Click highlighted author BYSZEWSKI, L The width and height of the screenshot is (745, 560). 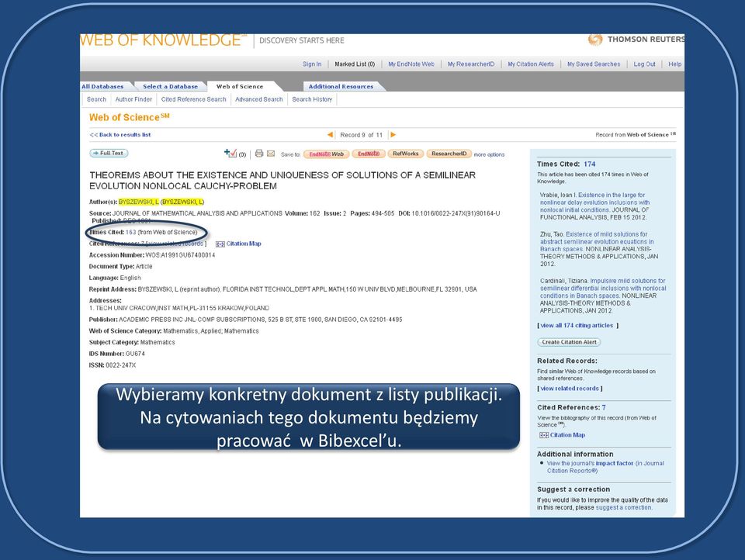click(x=139, y=202)
